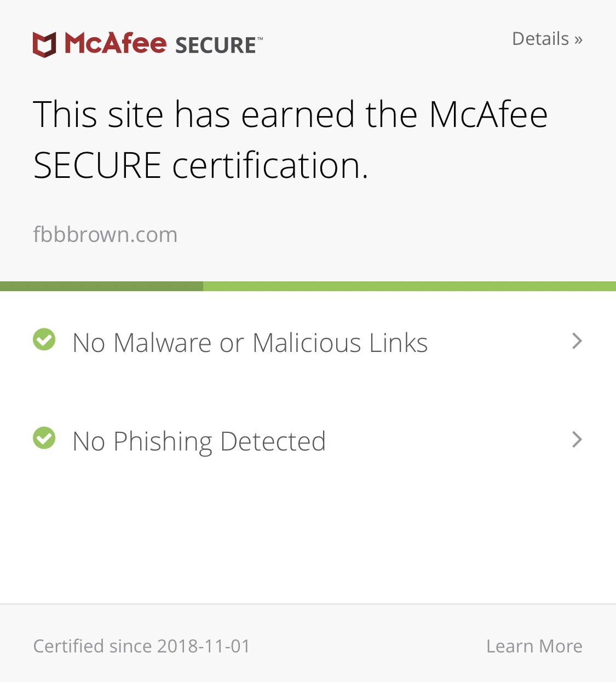616x682 pixels.
Task: Click the "Certified since 2018-11-01" text
Action: [x=141, y=646]
